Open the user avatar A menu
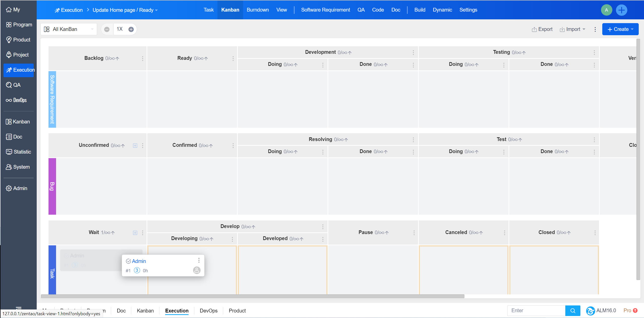Viewport: 644px width, 318px height. click(606, 10)
